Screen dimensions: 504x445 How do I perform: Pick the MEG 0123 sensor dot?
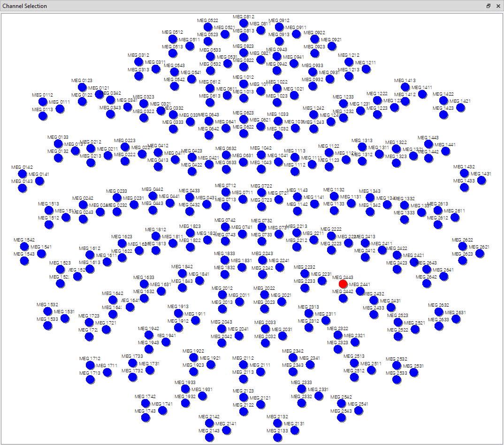(82, 87)
